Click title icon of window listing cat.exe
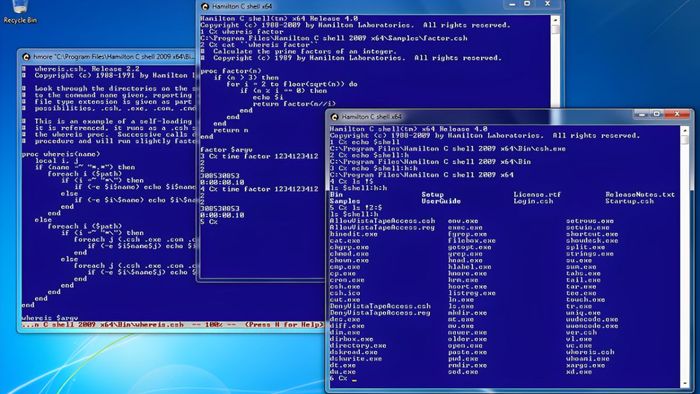The image size is (700, 394). (334, 117)
